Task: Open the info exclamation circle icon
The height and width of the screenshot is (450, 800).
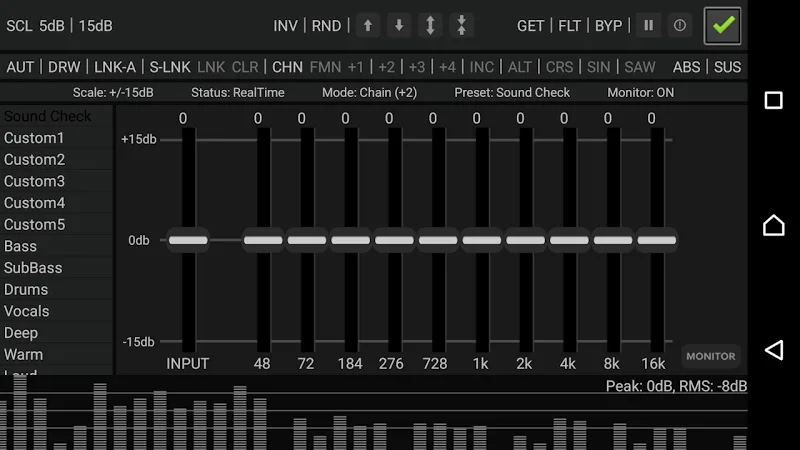Action: [x=680, y=26]
